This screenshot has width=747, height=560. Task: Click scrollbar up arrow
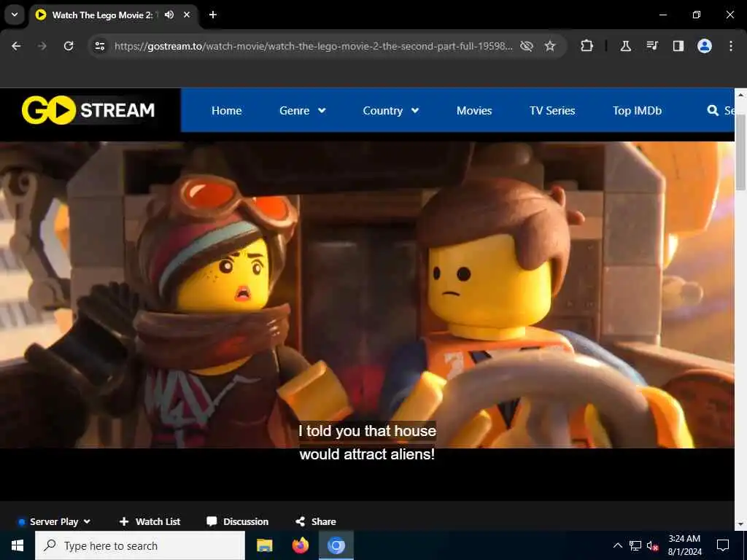741,94
